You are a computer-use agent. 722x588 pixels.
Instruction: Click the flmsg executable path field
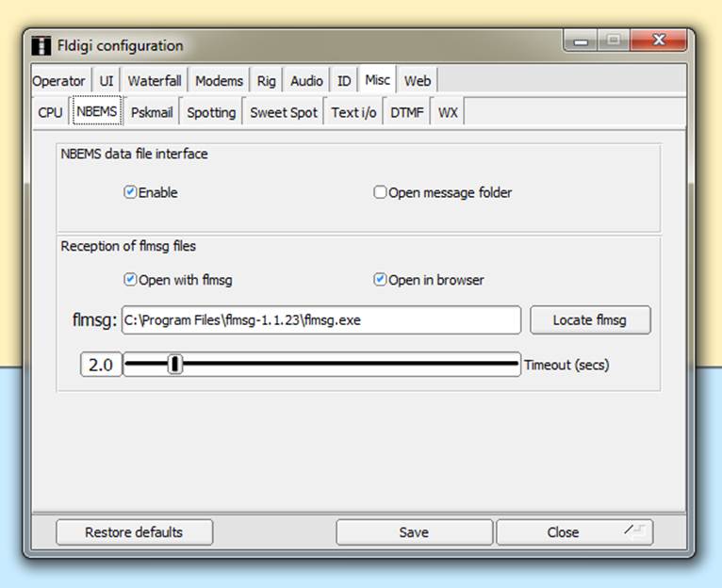tap(320, 319)
